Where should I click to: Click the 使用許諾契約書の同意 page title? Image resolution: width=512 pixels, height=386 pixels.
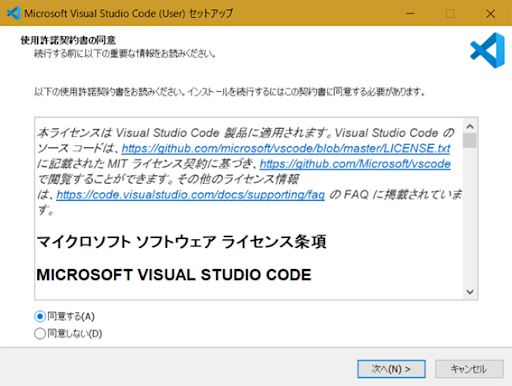point(68,40)
